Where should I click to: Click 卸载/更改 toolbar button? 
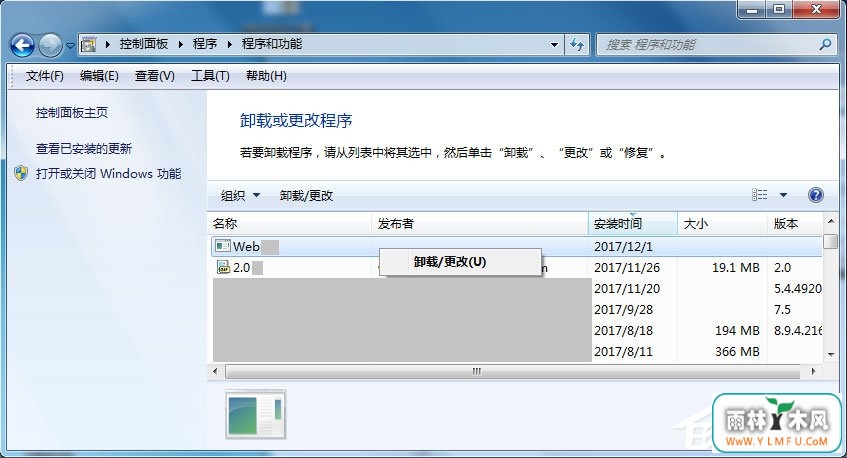tap(306, 196)
